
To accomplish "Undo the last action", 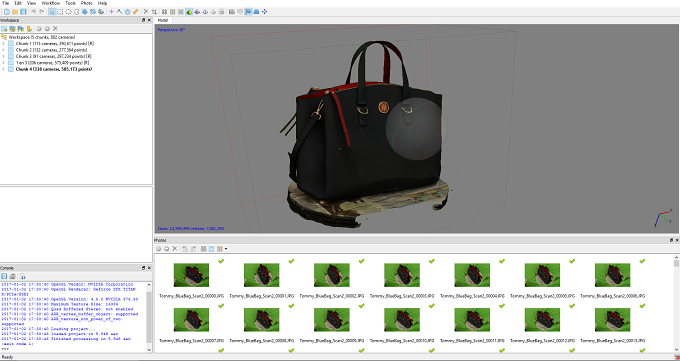I will pyautogui.click(x=33, y=12).
